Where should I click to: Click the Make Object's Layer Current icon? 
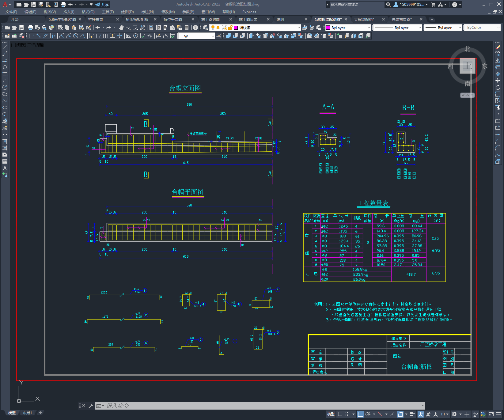tap(305, 28)
